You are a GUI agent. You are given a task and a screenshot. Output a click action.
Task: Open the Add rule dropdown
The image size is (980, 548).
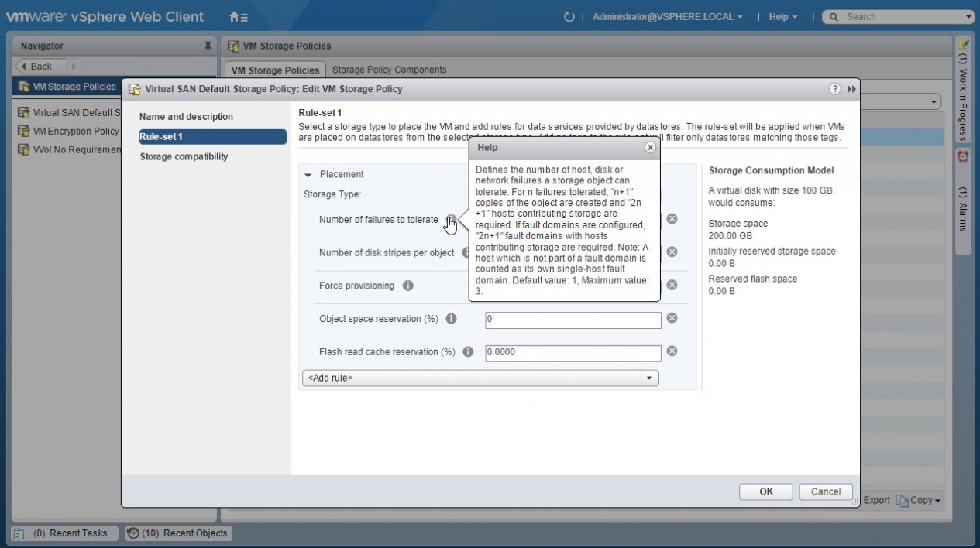[x=649, y=378]
